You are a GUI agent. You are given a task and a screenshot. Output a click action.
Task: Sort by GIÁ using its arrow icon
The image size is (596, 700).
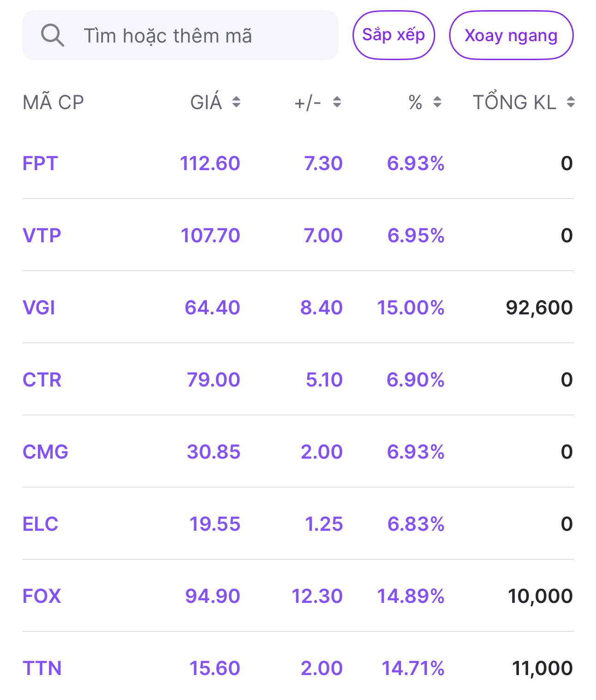pyautogui.click(x=236, y=102)
